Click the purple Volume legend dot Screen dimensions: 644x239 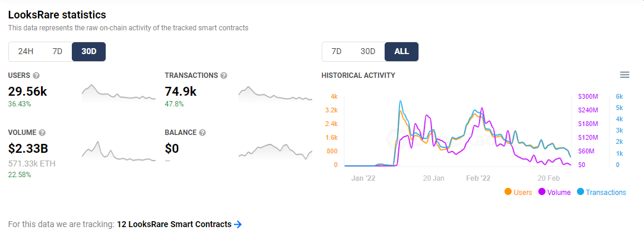pyautogui.click(x=543, y=192)
